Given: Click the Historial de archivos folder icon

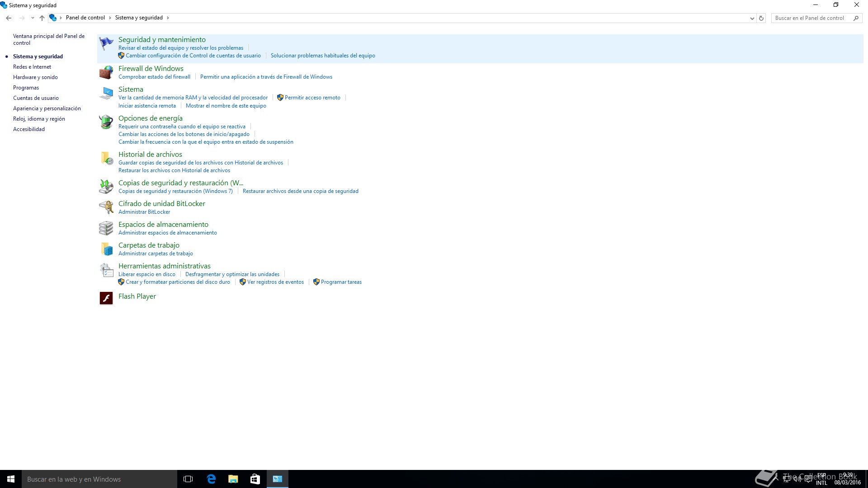Looking at the screenshot, I should click(106, 158).
